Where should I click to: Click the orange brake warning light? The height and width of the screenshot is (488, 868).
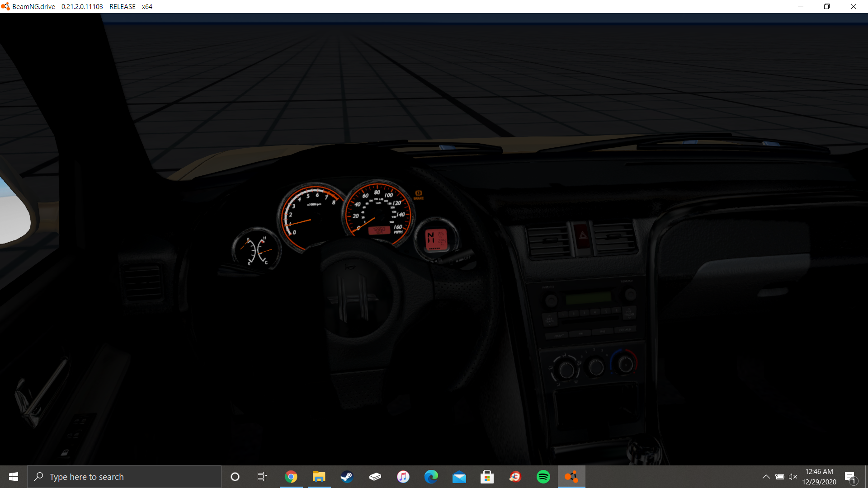(419, 195)
